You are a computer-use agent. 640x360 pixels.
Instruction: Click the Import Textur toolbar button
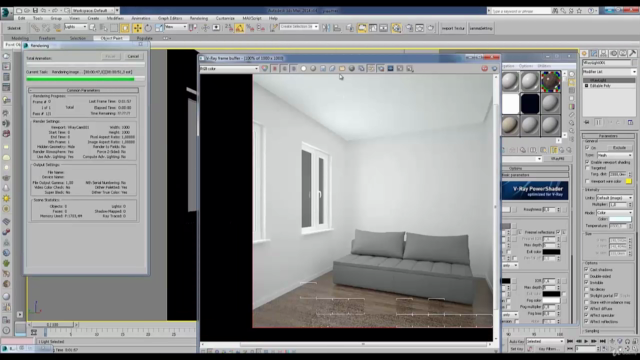tap(453, 28)
